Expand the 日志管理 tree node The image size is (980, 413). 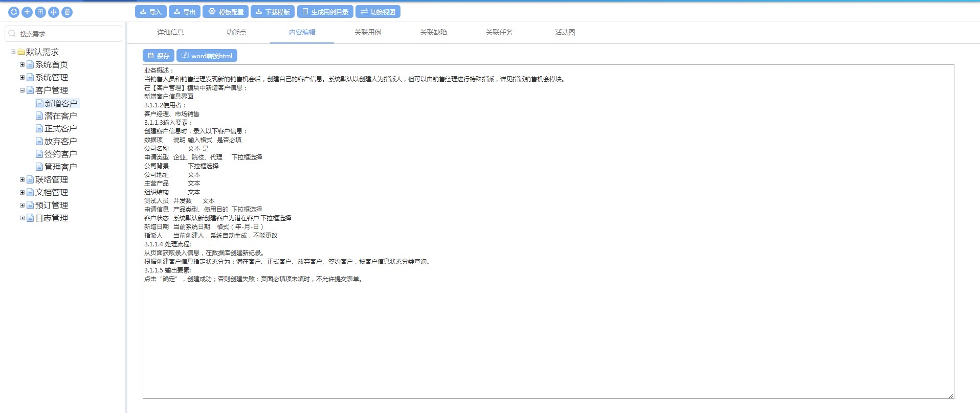point(22,218)
